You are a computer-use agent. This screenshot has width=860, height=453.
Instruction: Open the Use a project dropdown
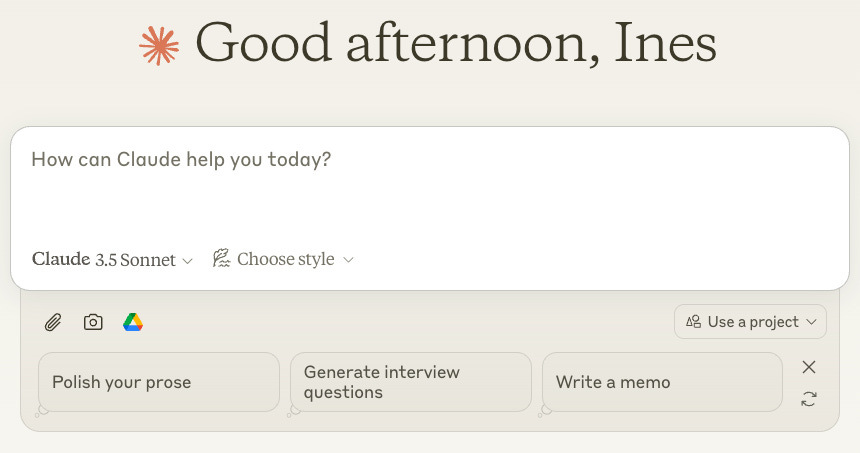[x=750, y=321]
